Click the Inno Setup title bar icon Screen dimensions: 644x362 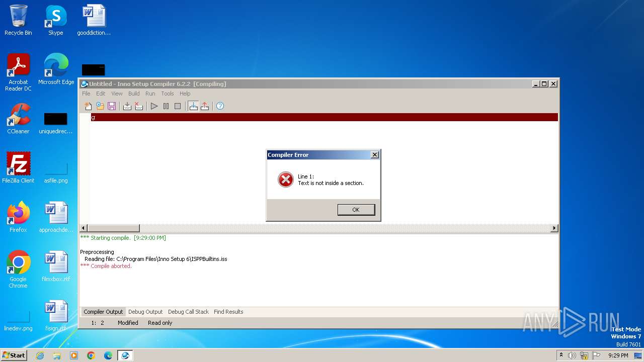[x=85, y=84]
